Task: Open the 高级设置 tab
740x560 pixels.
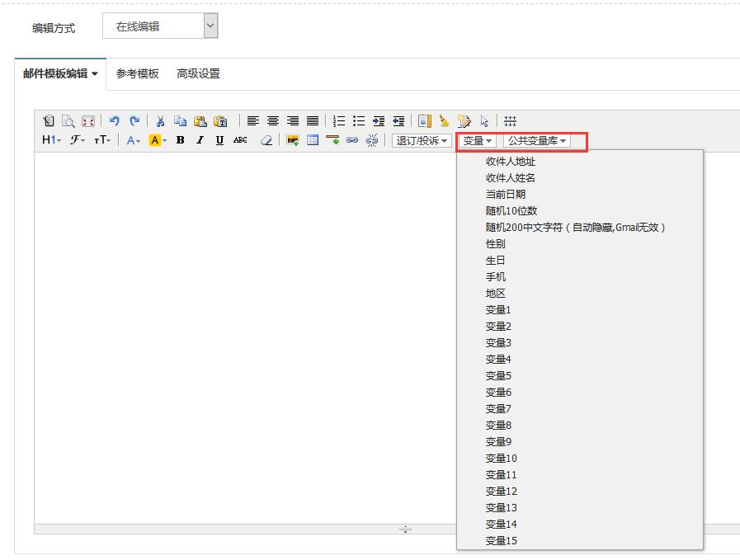Action: click(x=198, y=73)
